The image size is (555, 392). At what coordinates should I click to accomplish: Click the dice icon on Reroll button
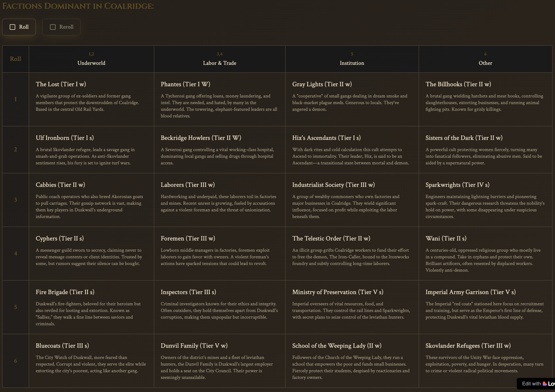pyautogui.click(x=53, y=27)
